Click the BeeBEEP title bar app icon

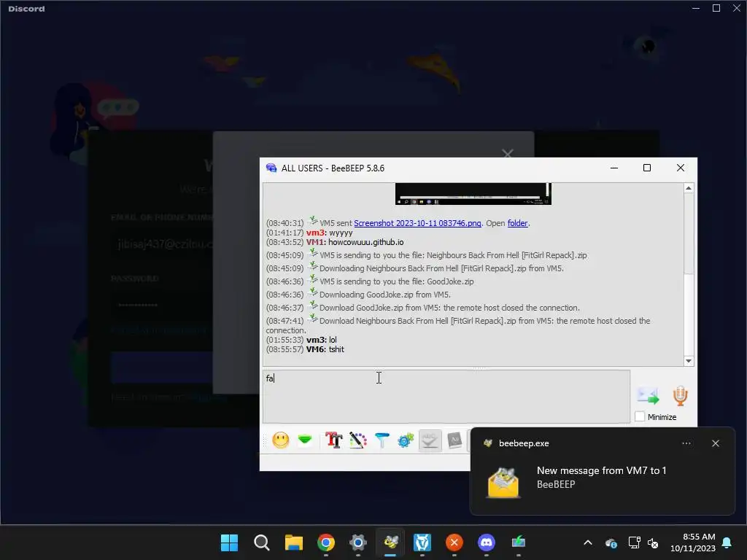click(x=271, y=168)
